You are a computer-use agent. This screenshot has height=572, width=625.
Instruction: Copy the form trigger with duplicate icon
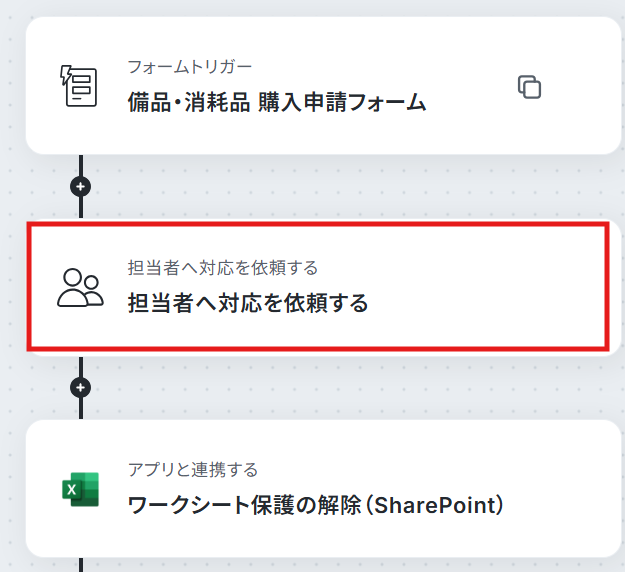[529, 86]
